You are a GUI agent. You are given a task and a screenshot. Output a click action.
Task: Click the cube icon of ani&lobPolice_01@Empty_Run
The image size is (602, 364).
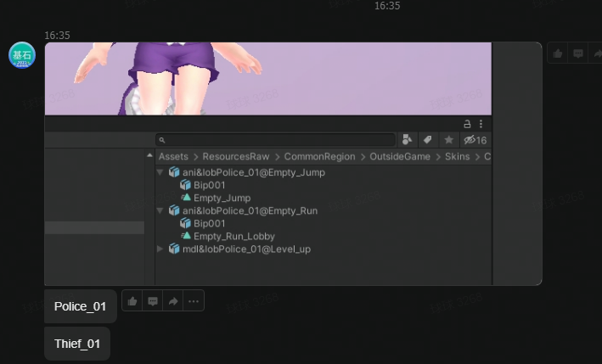[174, 210]
